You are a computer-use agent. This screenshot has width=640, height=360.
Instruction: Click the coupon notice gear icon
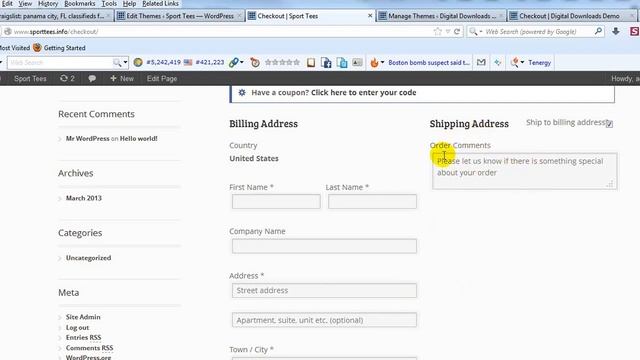[242, 93]
